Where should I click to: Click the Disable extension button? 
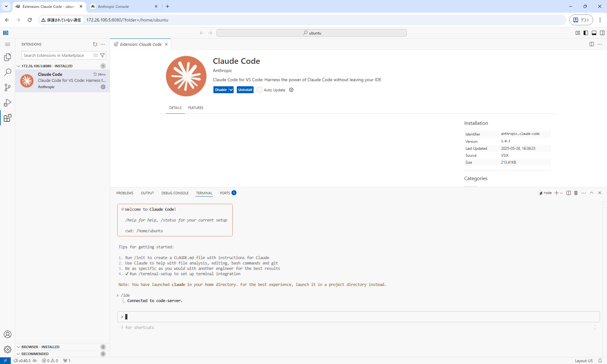[221, 90]
